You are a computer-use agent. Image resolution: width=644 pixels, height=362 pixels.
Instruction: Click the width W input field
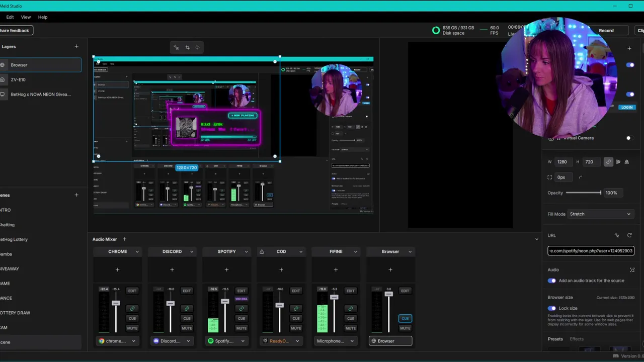[563, 162]
